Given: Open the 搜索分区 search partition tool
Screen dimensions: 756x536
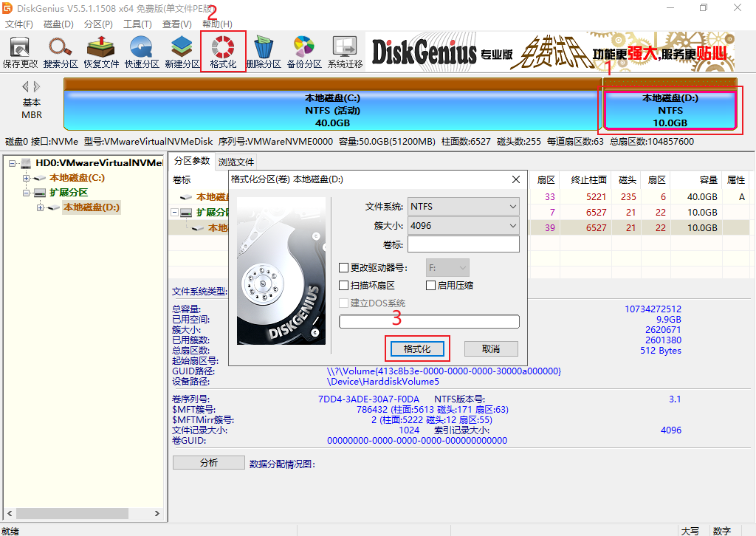Looking at the screenshot, I should [61, 52].
